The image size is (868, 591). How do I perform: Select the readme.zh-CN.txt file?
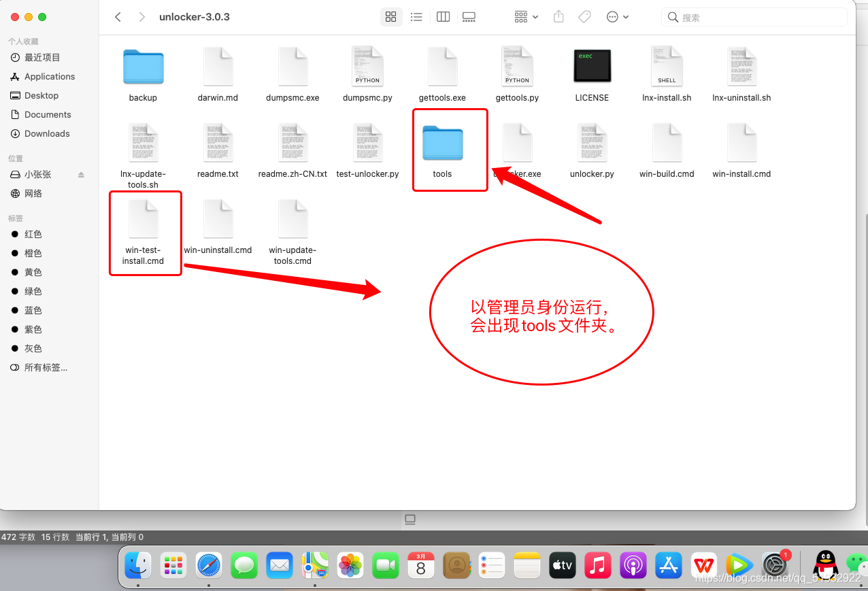(293, 143)
